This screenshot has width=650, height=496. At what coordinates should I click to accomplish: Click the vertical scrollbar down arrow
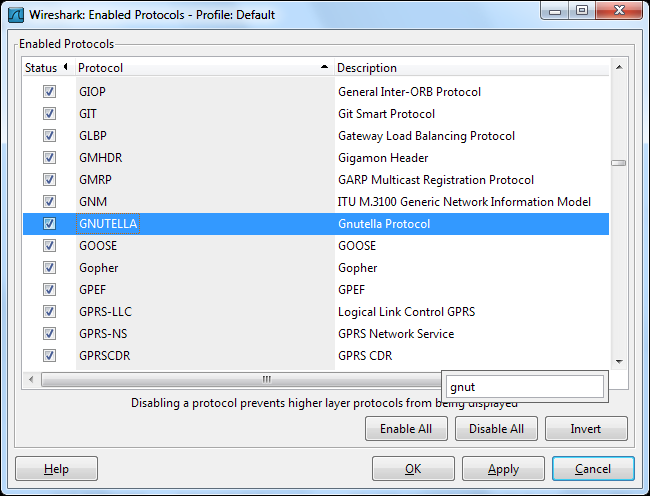619,362
